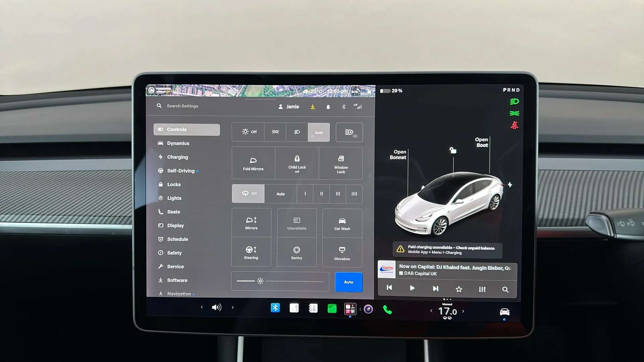Screen dimensions: 644x362
Task: Open the Glovebox
Action: [342, 253]
